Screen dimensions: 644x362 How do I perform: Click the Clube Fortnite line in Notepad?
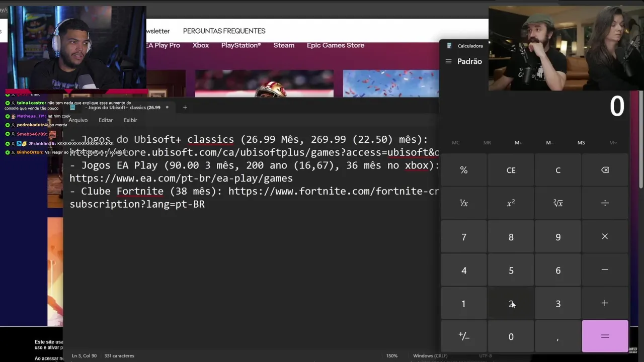point(254,192)
